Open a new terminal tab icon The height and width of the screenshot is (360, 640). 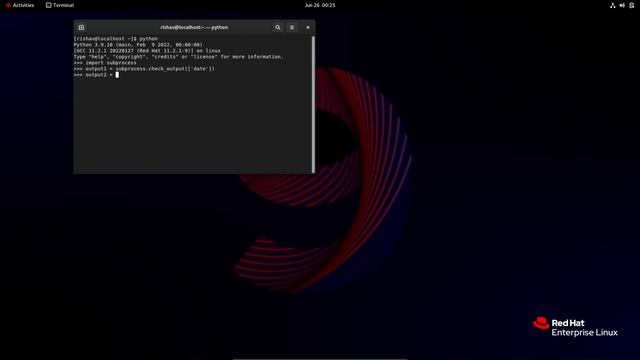pos(81,27)
